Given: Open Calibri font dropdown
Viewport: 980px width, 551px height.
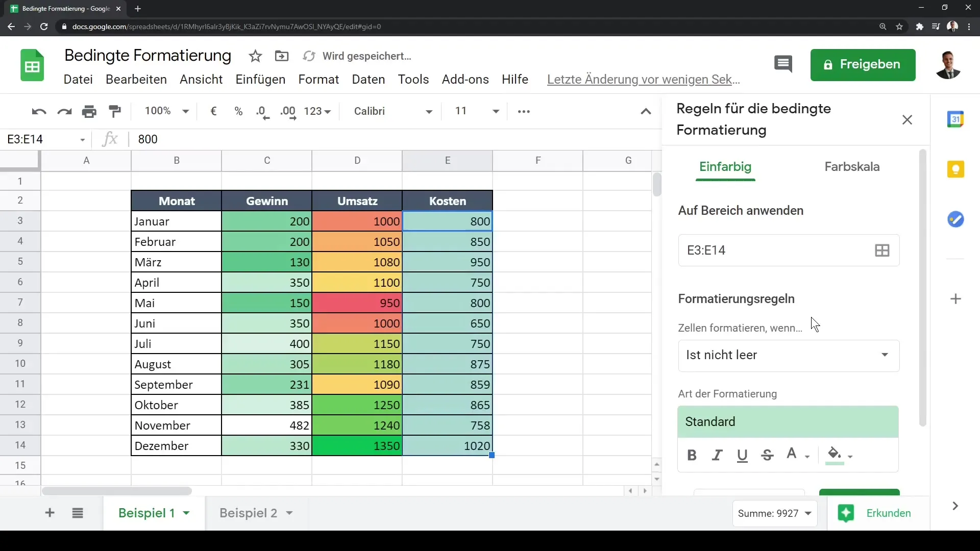Looking at the screenshot, I should coord(393,111).
